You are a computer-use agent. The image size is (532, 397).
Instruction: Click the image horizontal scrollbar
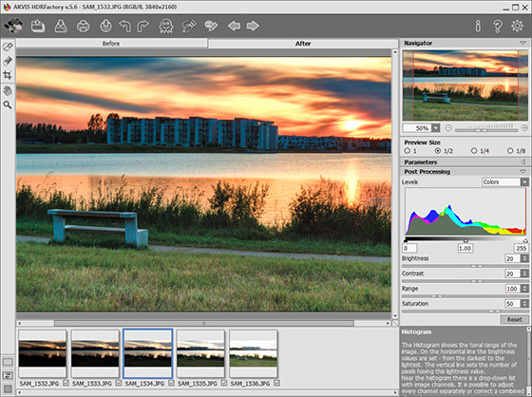tap(204, 323)
